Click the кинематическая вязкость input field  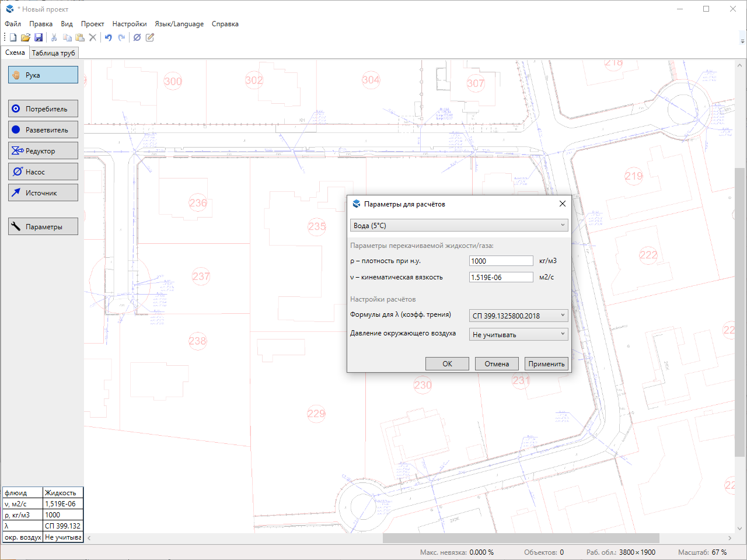pos(501,278)
